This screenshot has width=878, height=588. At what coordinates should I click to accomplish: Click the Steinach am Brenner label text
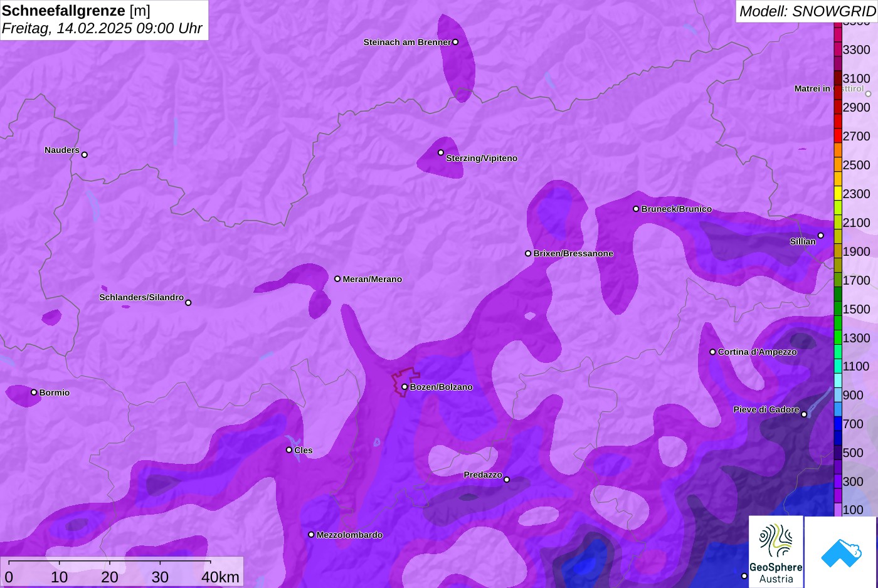click(x=407, y=42)
